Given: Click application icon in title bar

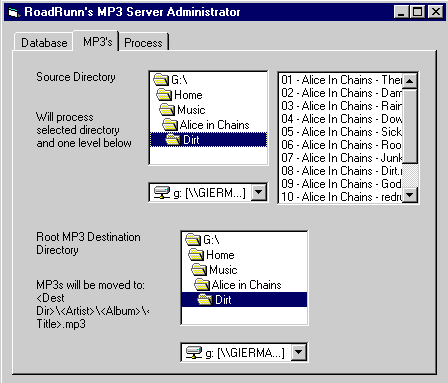Looking at the screenshot, I should pos(14,13).
